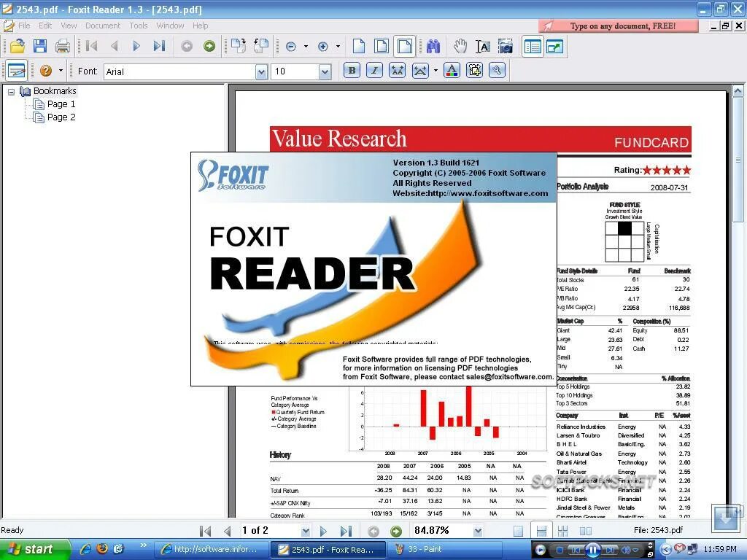Open page number dropdown in status bar

pyautogui.click(x=306, y=531)
